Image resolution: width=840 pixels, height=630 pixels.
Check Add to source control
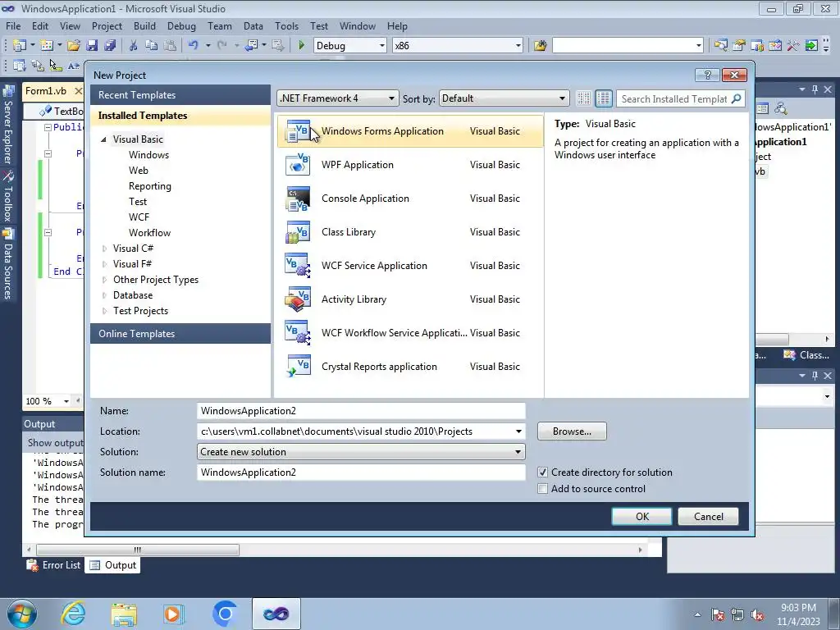point(543,489)
